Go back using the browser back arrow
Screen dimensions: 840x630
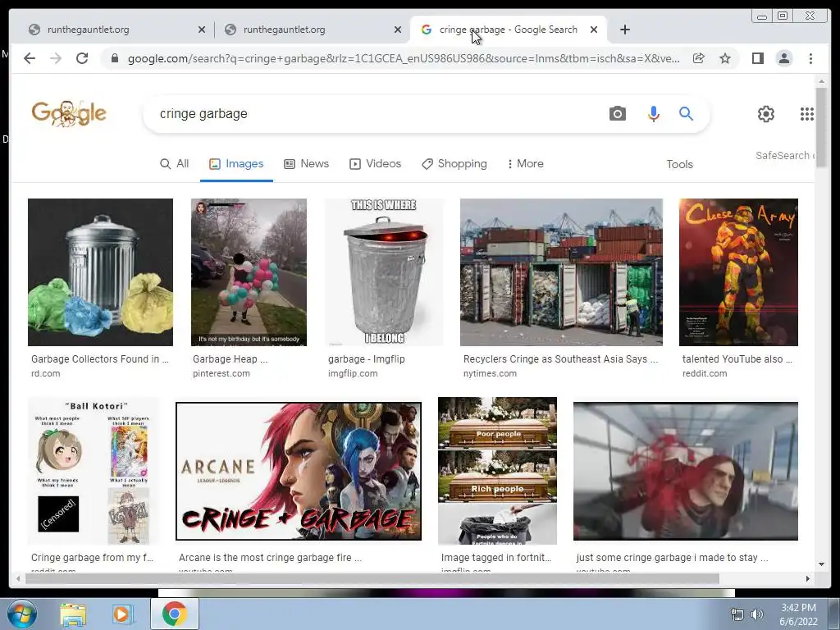(x=30, y=58)
